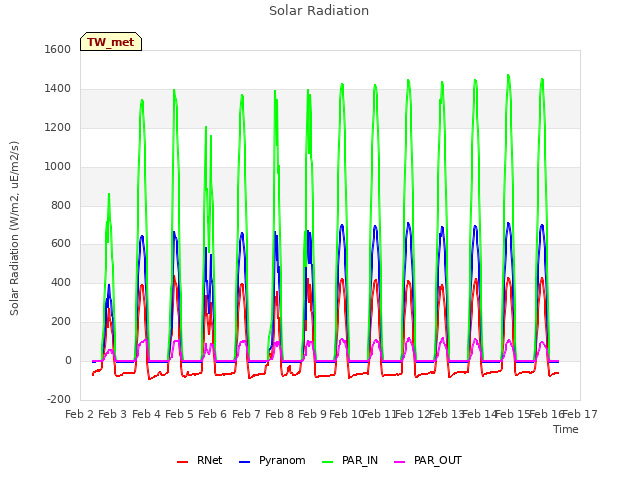Click the Feb 9 x-axis tick label
The width and height of the screenshot is (640, 480).
click(313, 414)
